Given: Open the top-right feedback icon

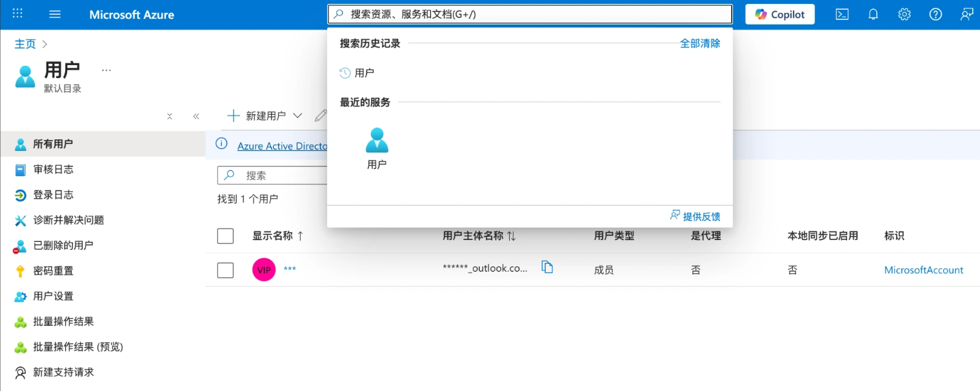Looking at the screenshot, I should (x=966, y=14).
